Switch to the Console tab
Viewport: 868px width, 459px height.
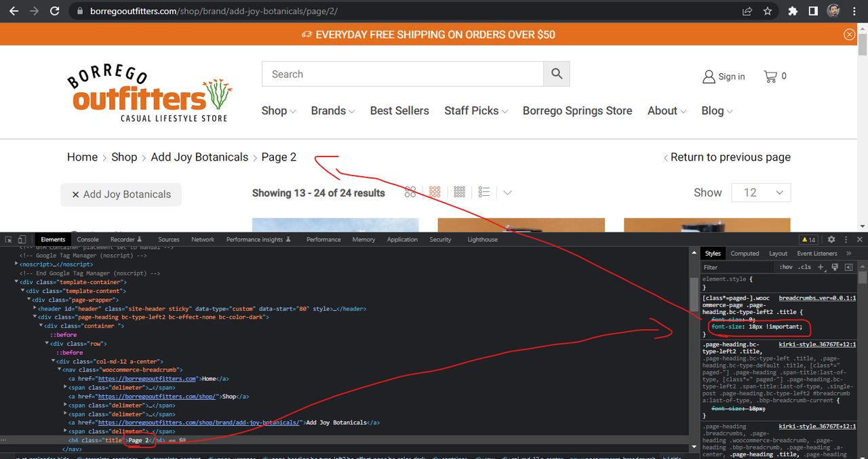[87, 239]
